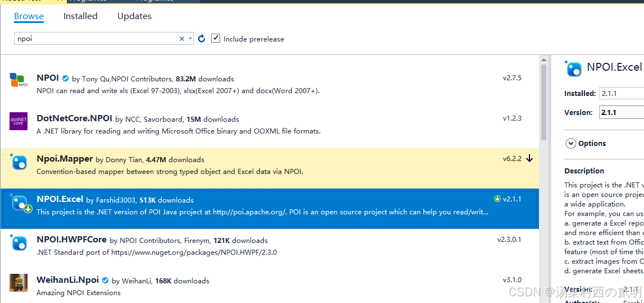Click the verified badge next to NPOI
The image size is (644, 303).
point(65,78)
